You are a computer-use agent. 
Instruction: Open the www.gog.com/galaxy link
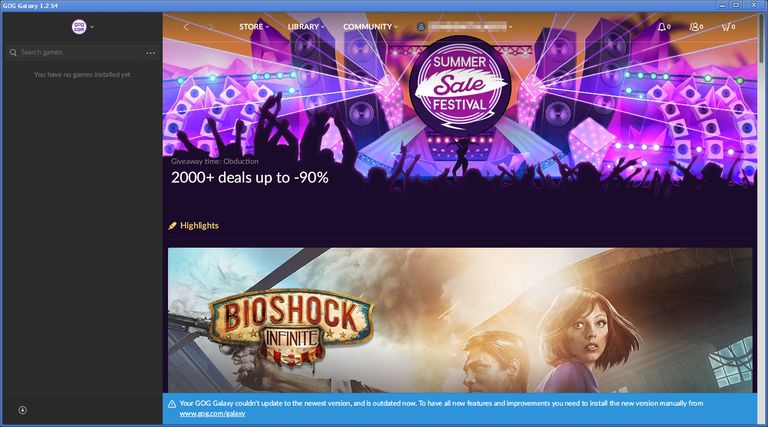click(x=212, y=413)
